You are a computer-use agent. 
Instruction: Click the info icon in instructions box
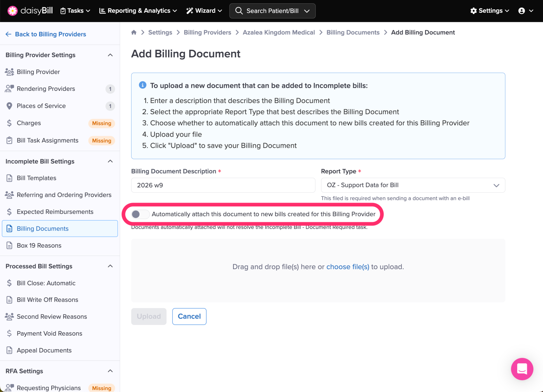pyautogui.click(x=143, y=85)
